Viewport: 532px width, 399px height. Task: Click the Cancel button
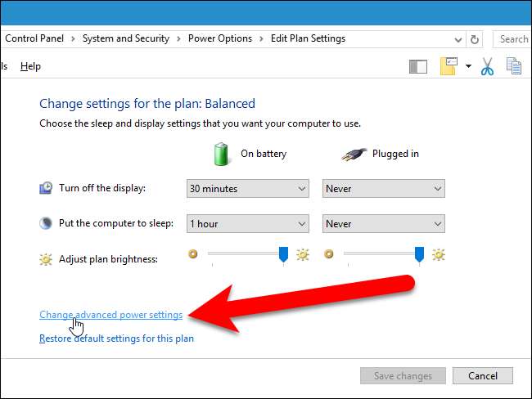point(483,376)
